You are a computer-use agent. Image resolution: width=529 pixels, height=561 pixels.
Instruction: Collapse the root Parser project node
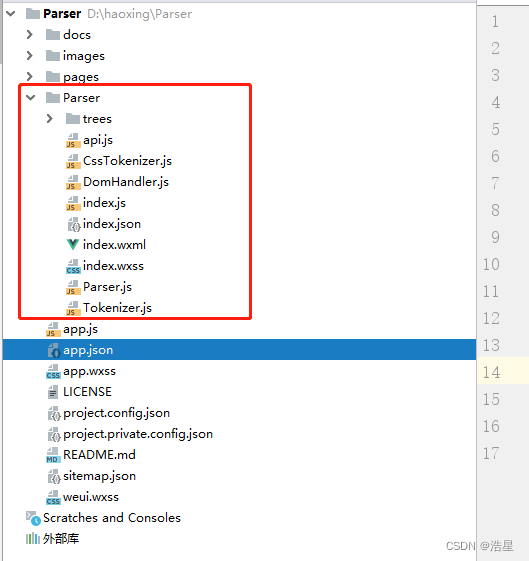click(11, 14)
